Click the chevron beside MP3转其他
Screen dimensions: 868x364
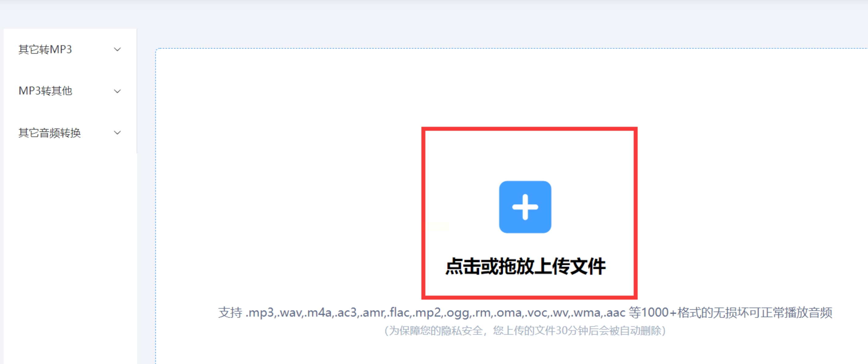point(117,91)
